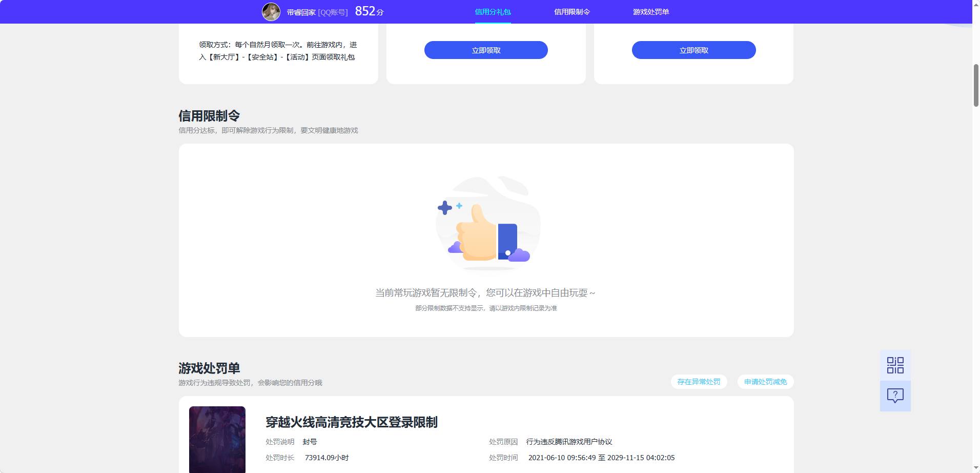This screenshot has height=473, width=980.
Task: Click the subtitle 游戏行为违规导致处罚
Action: (250, 383)
